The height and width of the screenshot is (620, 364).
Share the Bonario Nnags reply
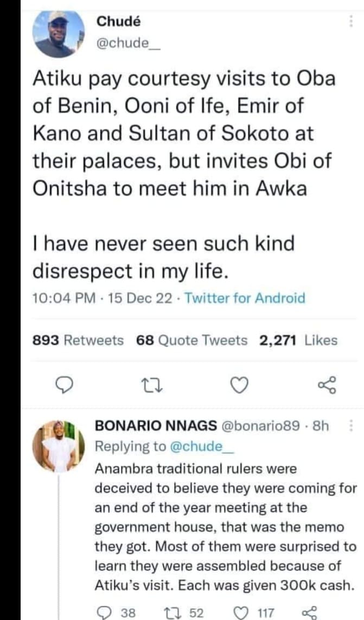click(x=308, y=613)
